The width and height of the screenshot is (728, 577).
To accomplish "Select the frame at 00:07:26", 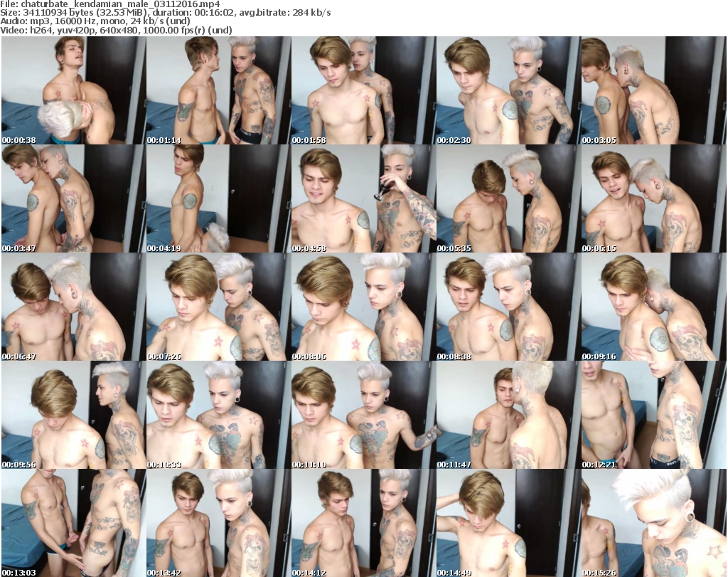I will (218, 307).
